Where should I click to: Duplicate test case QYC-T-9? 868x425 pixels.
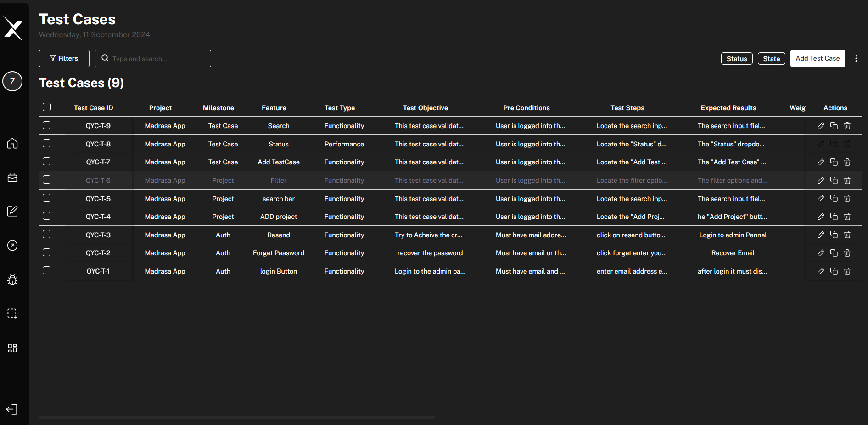(834, 126)
